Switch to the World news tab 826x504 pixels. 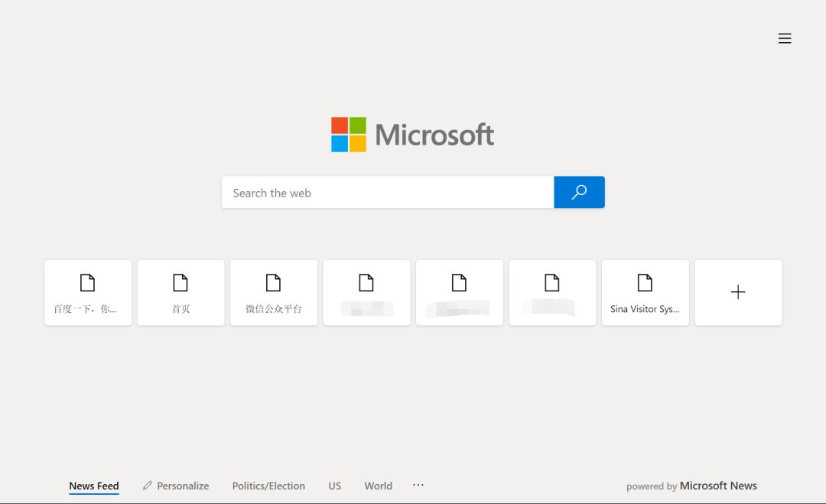point(378,486)
